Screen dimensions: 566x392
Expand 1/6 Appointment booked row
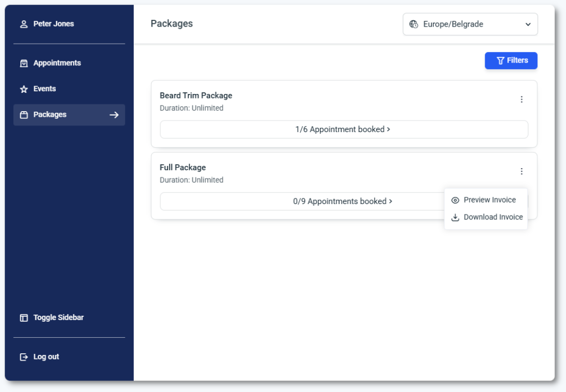pyautogui.click(x=343, y=129)
